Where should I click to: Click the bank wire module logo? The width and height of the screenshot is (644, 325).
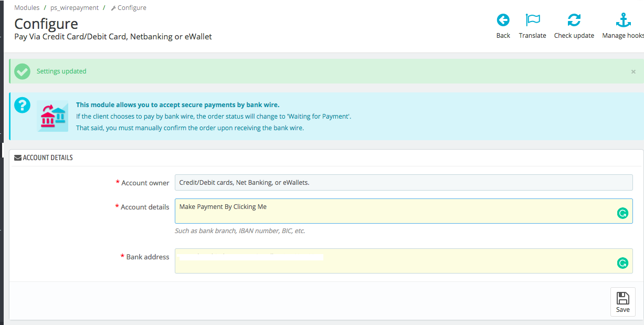tap(52, 116)
